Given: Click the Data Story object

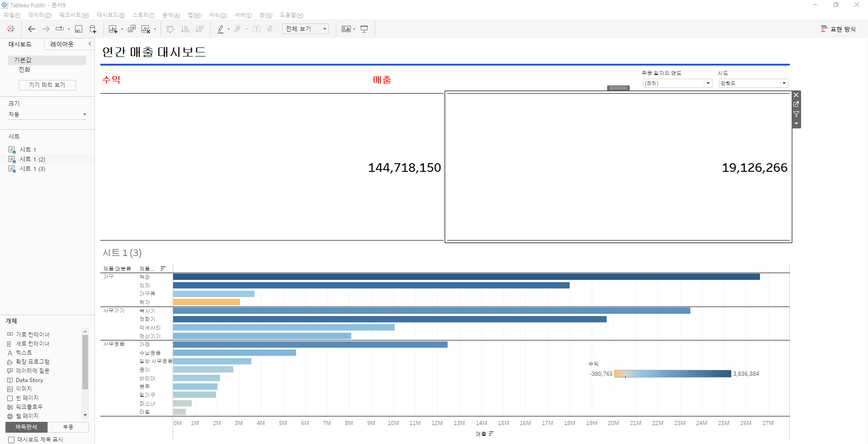Looking at the screenshot, I should click(29, 380).
